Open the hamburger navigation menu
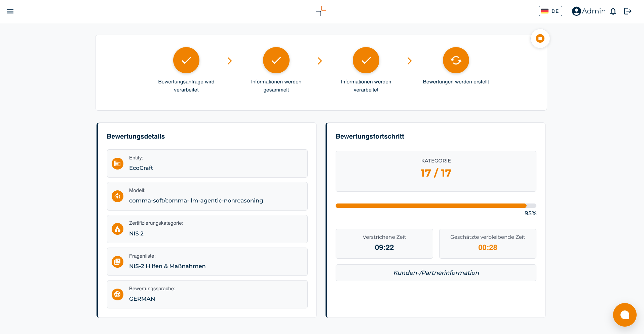The image size is (644, 334). (10, 11)
